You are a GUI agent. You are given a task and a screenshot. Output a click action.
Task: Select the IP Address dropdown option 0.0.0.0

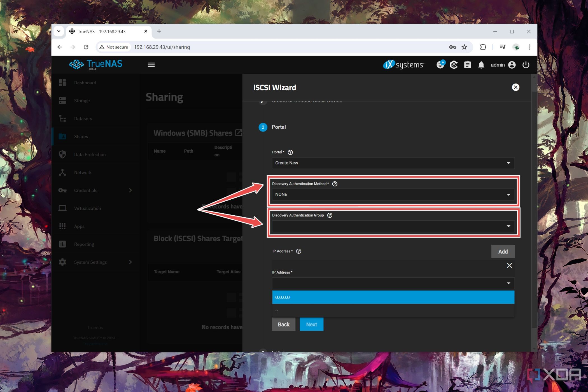393,297
